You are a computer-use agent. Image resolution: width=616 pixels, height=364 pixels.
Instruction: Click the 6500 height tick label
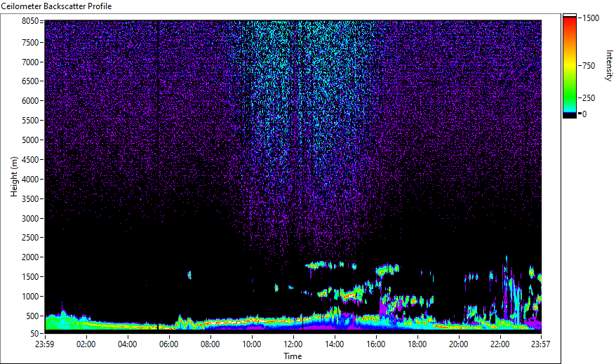(x=30, y=81)
